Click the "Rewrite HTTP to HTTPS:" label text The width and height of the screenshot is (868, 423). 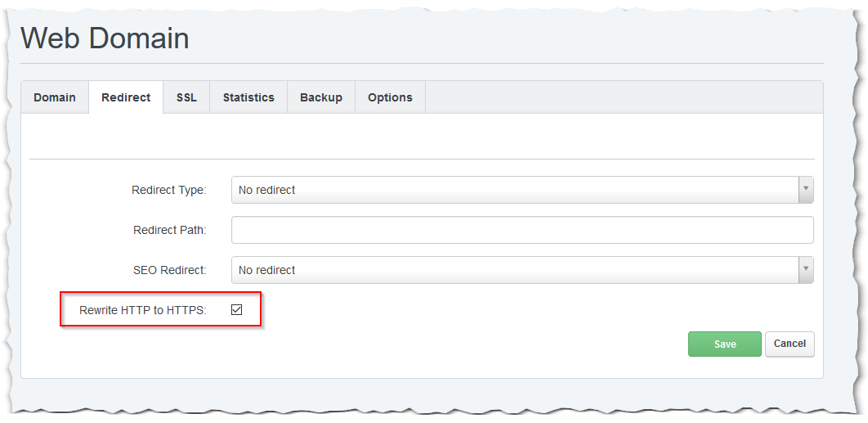(142, 310)
